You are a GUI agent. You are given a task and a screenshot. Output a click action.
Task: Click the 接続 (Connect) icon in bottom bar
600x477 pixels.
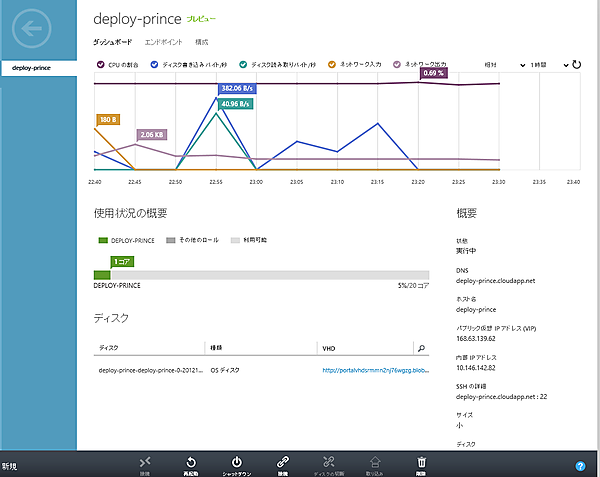[x=145, y=462]
